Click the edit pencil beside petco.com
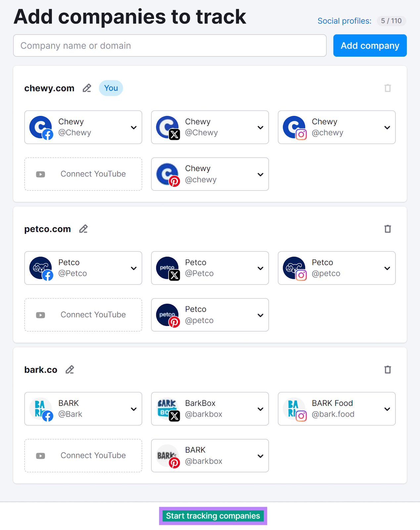The image size is (420, 530). click(x=83, y=229)
